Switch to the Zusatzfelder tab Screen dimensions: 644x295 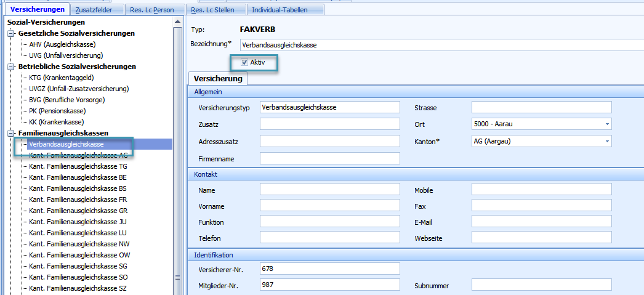95,10
